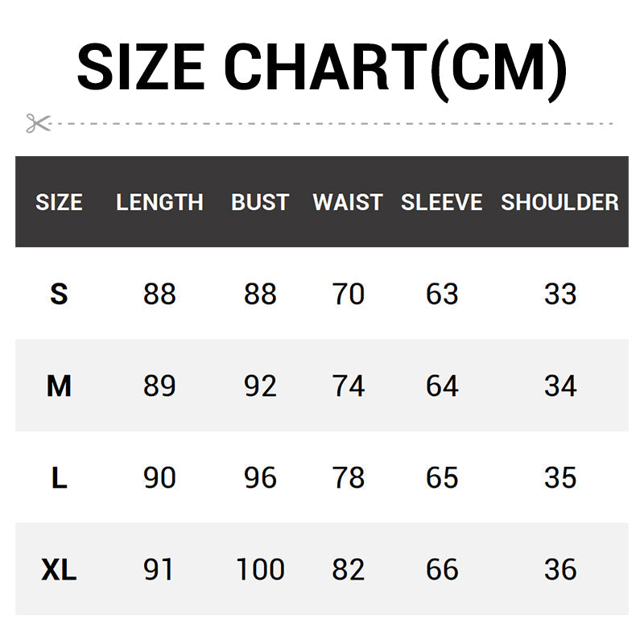The height and width of the screenshot is (644, 644).
Task: Select the S size row label
Action: click(x=59, y=295)
